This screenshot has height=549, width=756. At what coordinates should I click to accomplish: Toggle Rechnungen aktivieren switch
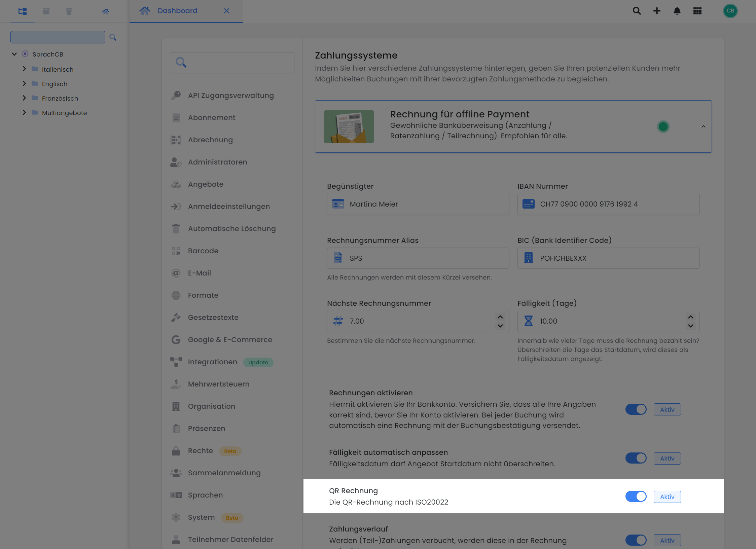point(636,409)
